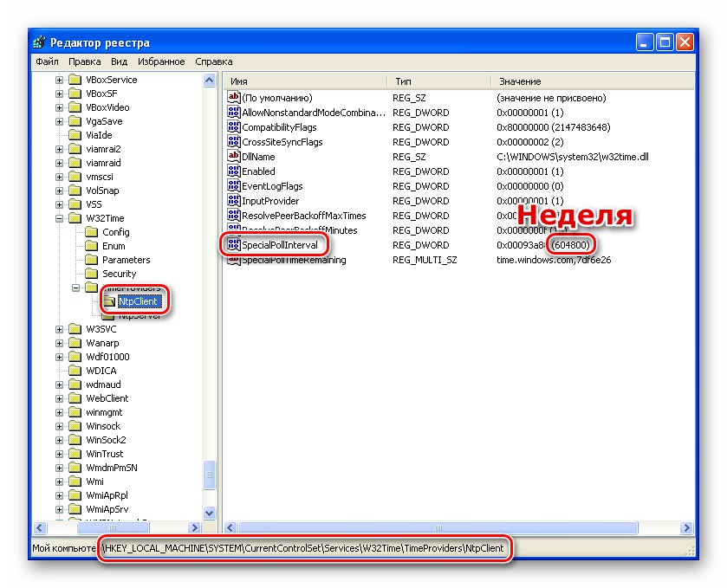Click the vmscsi folder icon

click(75, 177)
